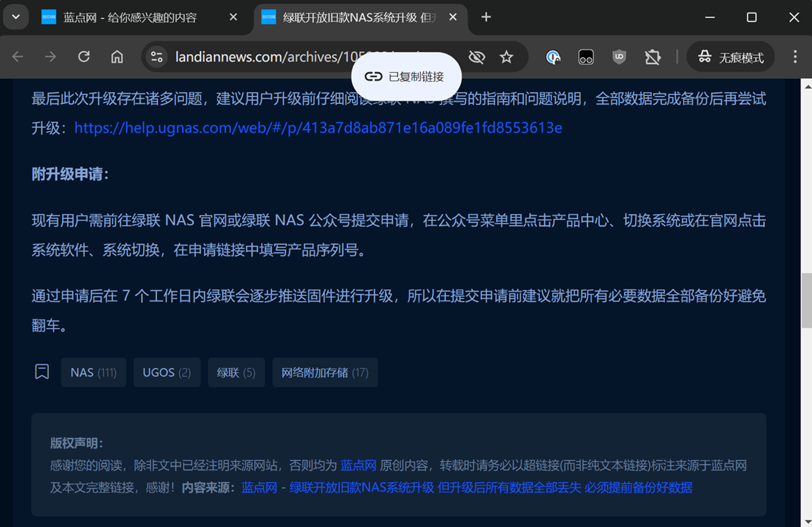Open the UGOS (2) tag
This screenshot has width=812, height=527.
(167, 372)
